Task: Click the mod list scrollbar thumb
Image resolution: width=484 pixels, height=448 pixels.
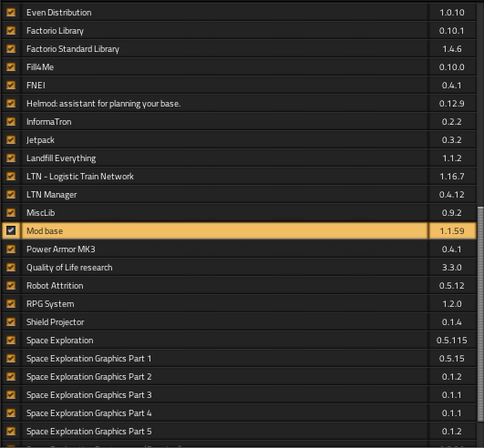Action: tap(480, 314)
